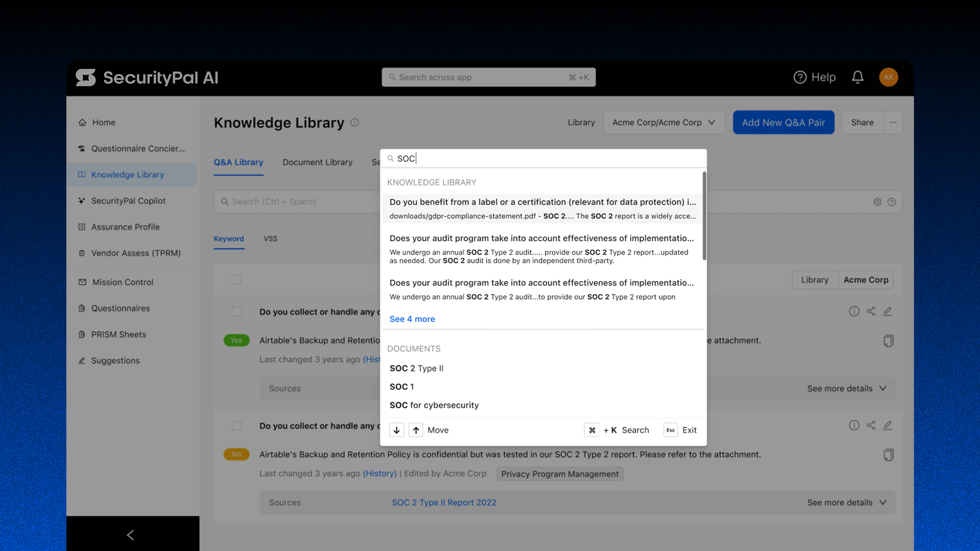The height and width of the screenshot is (551, 980).
Task: Open History link on the 'No' entry
Action: [380, 473]
